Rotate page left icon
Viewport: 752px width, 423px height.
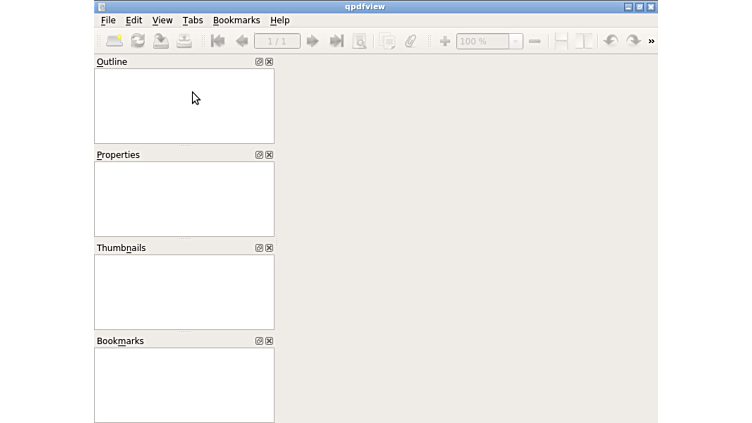click(x=611, y=41)
